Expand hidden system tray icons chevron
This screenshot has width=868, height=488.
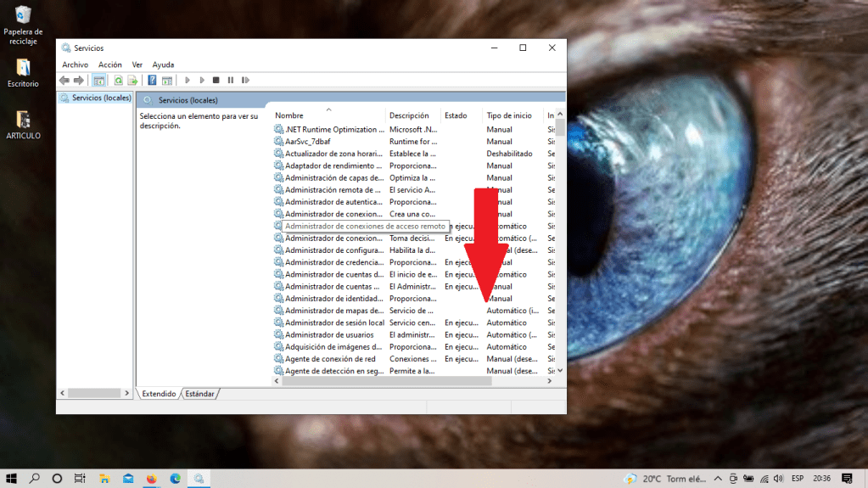click(719, 479)
